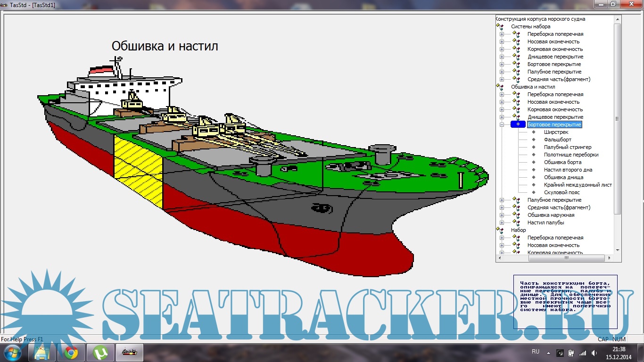Image resolution: width=644 pixels, height=362 pixels.
Task: Open Google Chrome from the taskbar
Action: [71, 353]
